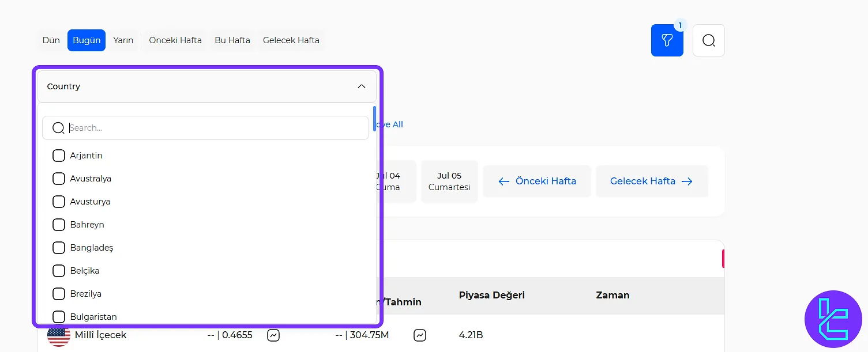
Task: Click the US flag icon beside Millî İçecek
Action: (x=58, y=336)
